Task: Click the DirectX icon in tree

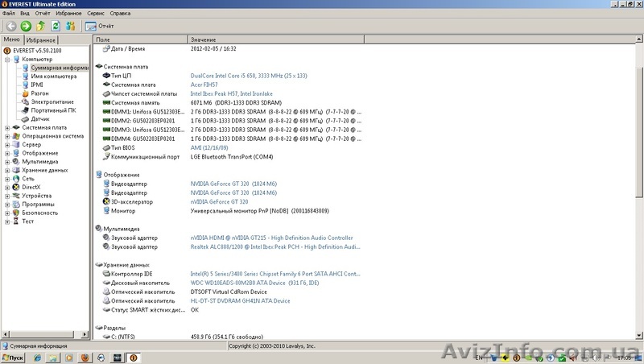Action: 16,188
